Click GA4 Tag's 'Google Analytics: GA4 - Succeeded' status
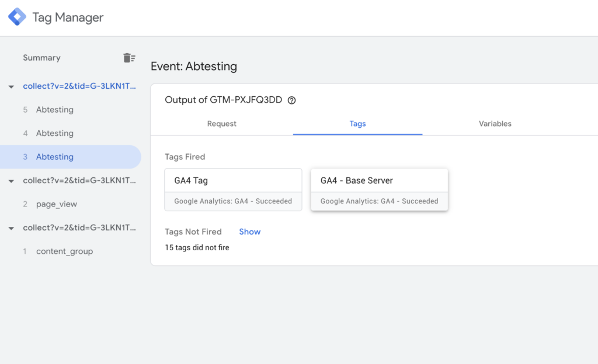Viewport: 598px width, 364px height. coord(233,201)
